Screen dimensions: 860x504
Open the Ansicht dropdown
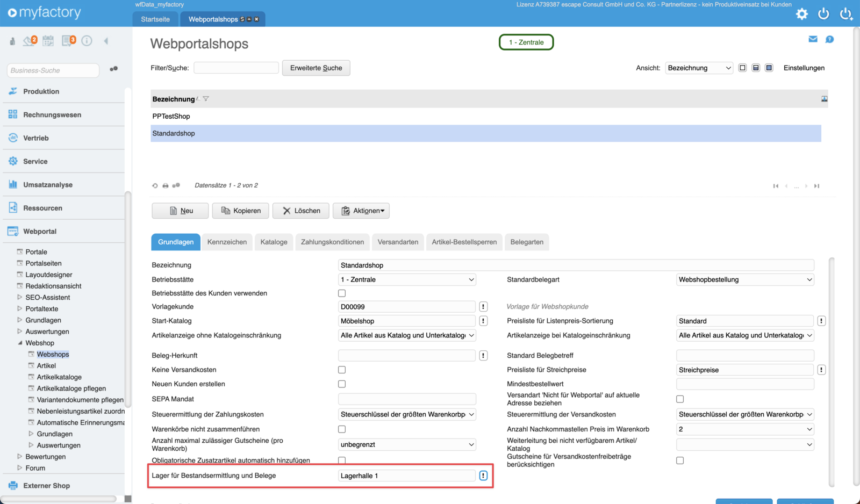tap(699, 68)
